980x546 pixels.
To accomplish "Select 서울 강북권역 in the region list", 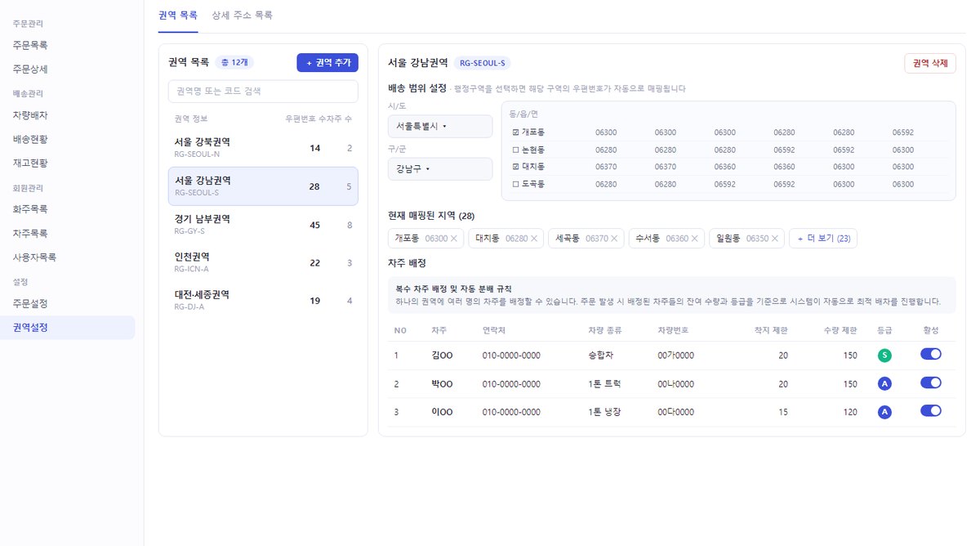I will tap(263, 147).
